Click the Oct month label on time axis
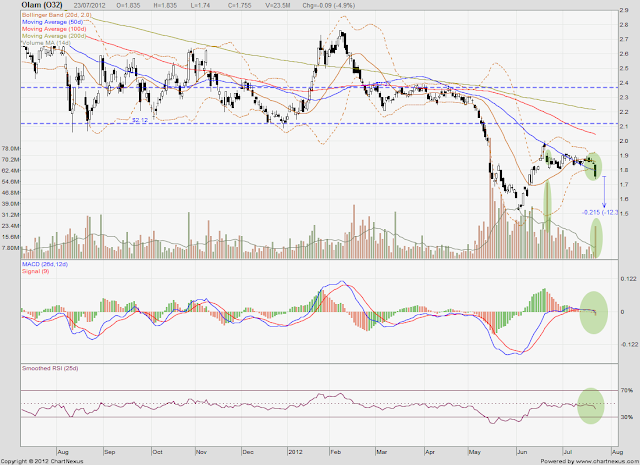 tap(157, 452)
